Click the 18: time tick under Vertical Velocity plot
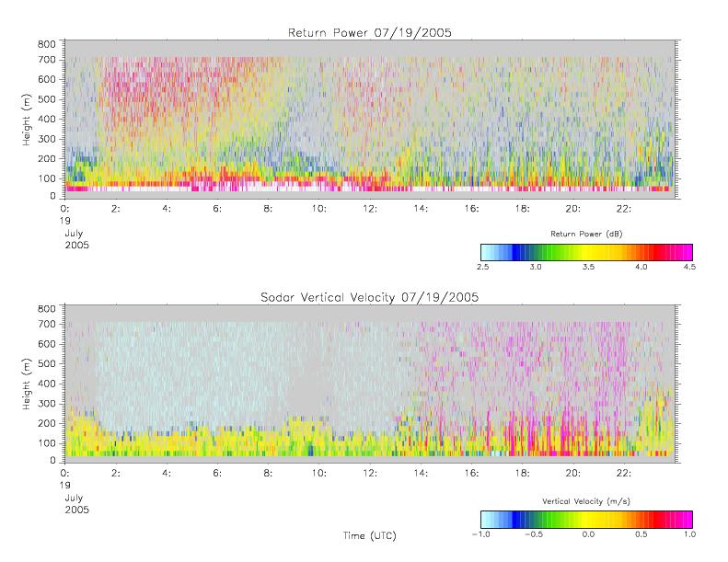This screenshot has height=562, width=728. pos(523,473)
